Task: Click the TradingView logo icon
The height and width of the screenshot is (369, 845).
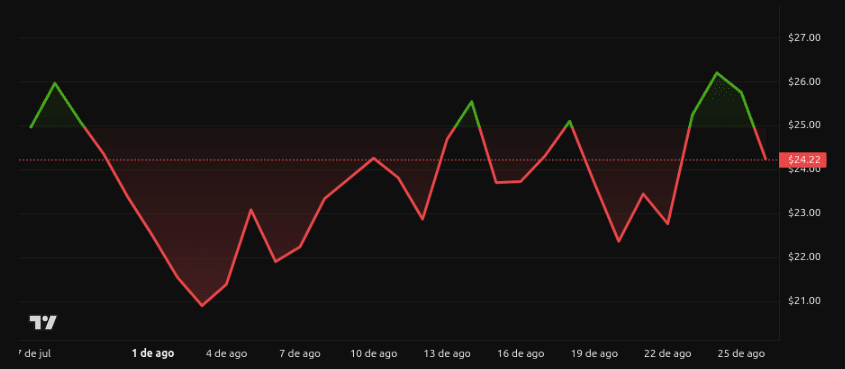Action: 43,322
